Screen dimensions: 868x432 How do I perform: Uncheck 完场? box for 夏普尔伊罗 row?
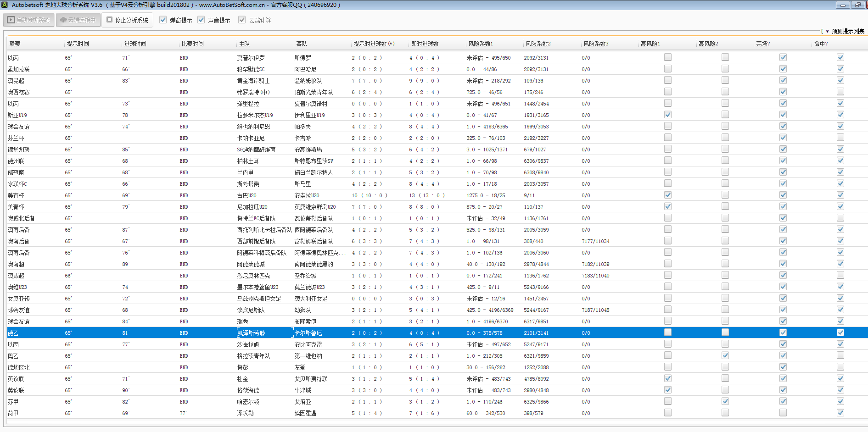(x=783, y=57)
